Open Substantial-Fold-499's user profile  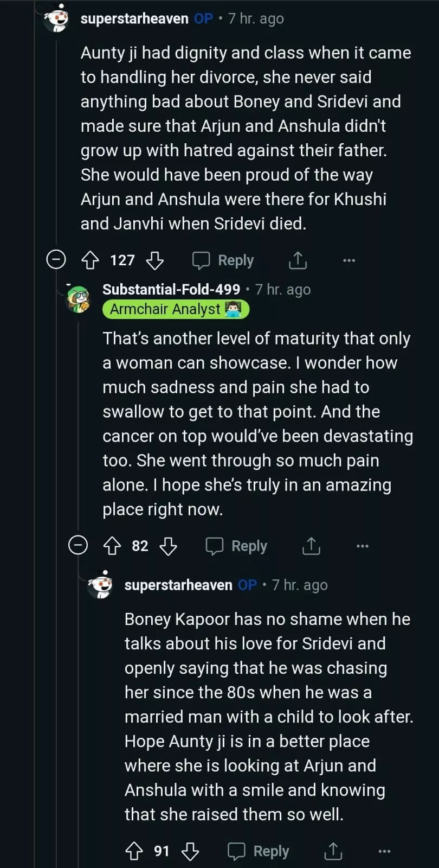tap(171, 290)
